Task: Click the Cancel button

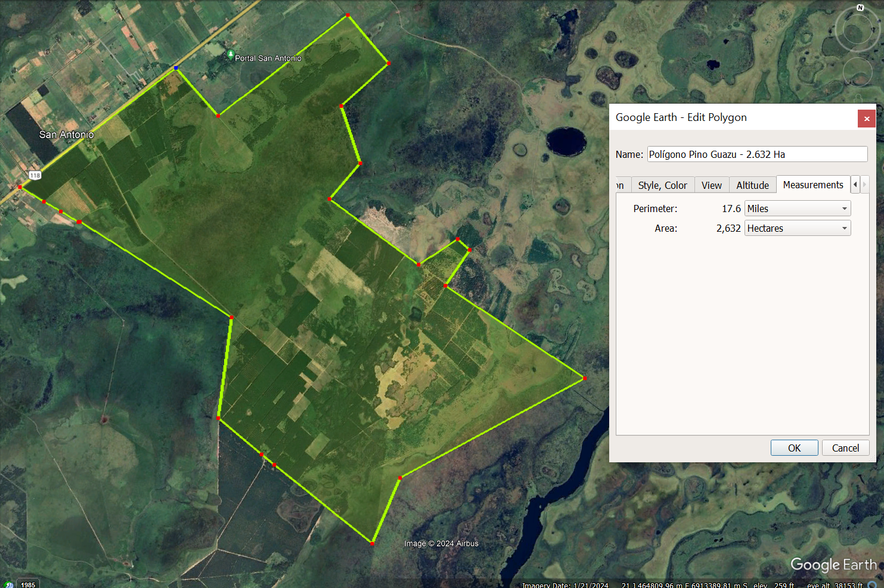Action: [x=845, y=448]
